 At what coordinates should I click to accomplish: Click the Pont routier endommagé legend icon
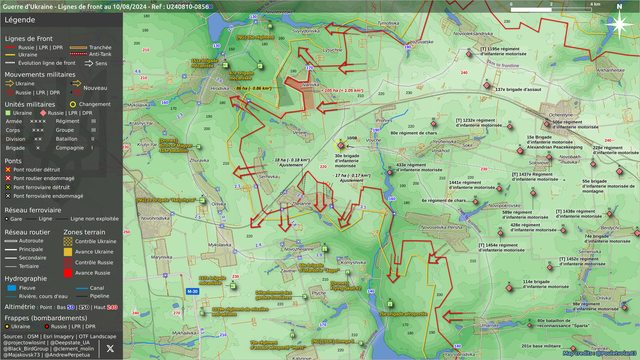tap(8, 178)
